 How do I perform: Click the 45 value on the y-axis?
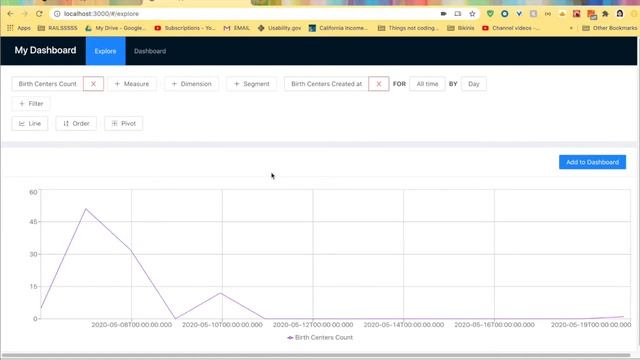coord(33,222)
